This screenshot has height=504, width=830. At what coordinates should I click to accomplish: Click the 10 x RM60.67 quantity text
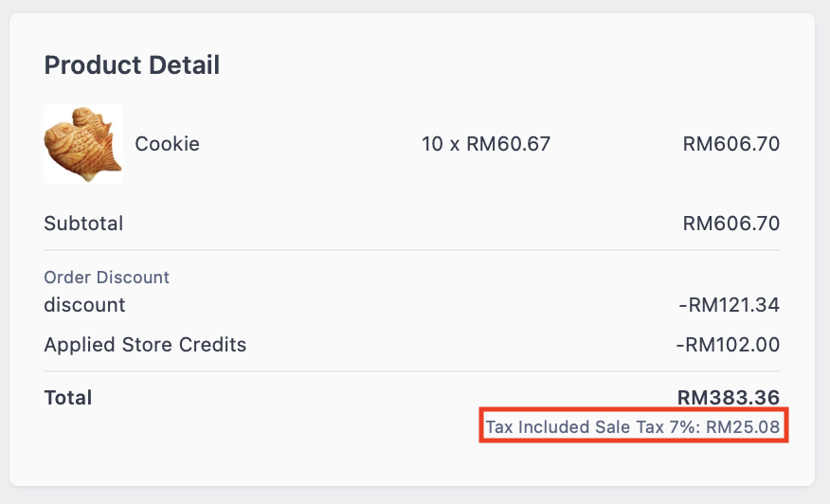pyautogui.click(x=486, y=144)
